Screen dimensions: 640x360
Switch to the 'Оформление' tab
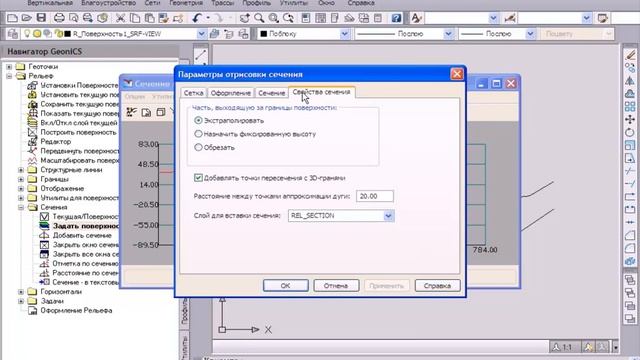(x=231, y=93)
